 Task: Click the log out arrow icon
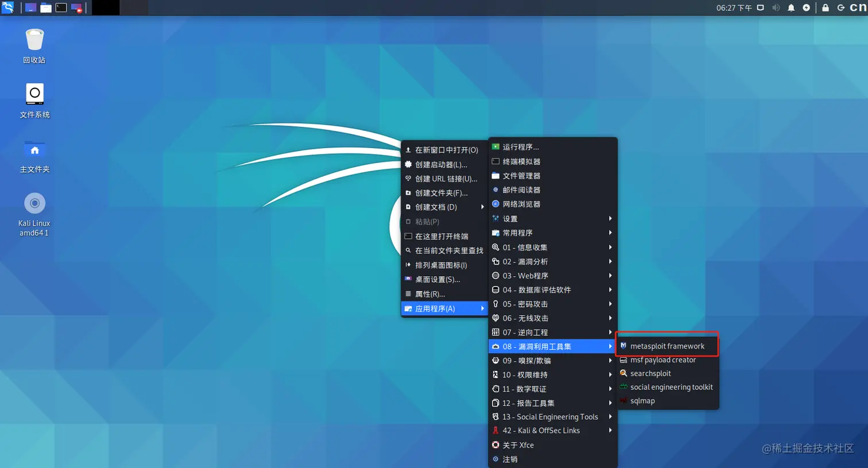coord(840,8)
